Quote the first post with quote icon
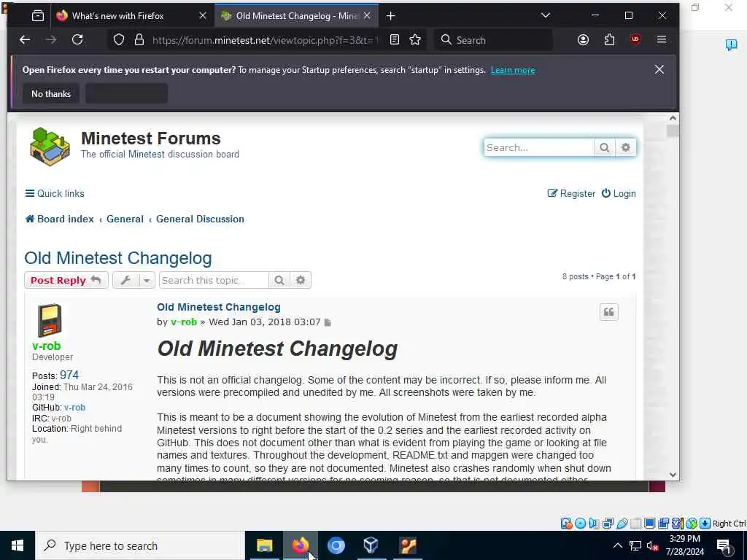747x560 pixels. tap(608, 312)
